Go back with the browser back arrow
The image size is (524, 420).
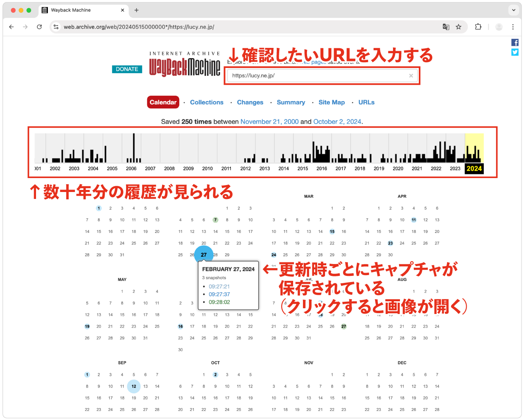(x=11, y=27)
